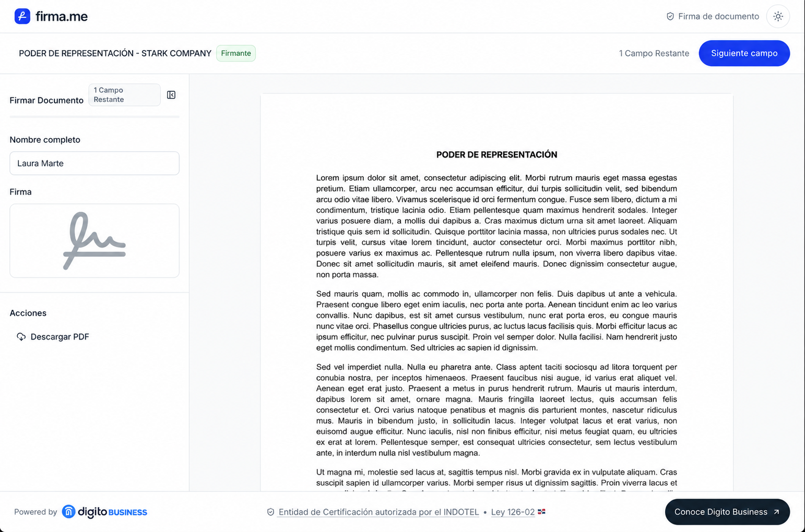
Task: Open the Ley 126-02 link
Action: tap(513, 512)
